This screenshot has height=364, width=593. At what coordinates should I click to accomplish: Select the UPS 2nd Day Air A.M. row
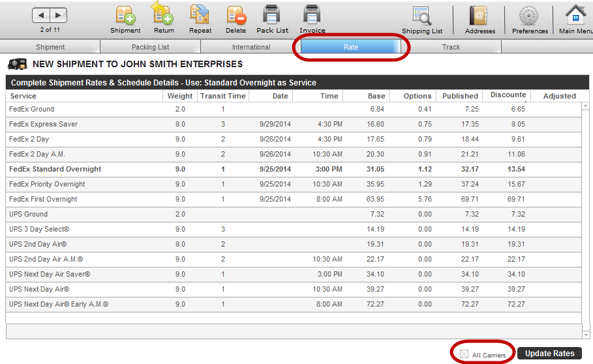tap(294, 259)
